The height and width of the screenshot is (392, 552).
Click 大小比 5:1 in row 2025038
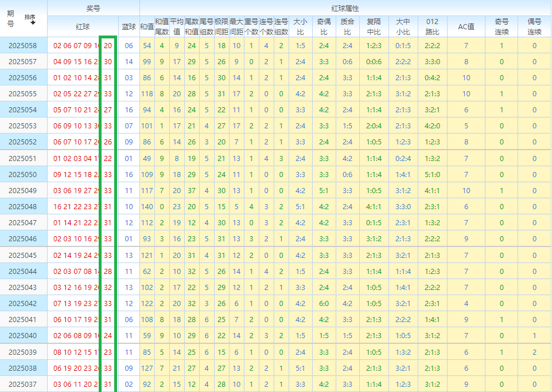300,368
